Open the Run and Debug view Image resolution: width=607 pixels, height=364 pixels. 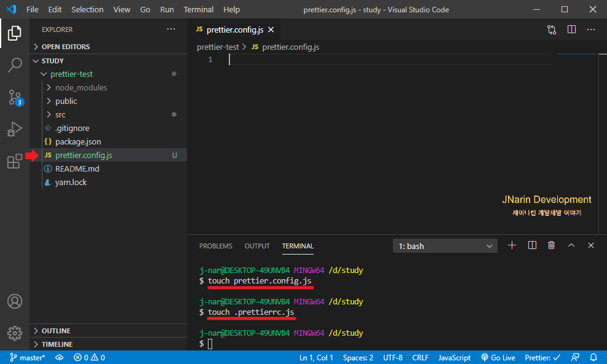click(x=15, y=129)
